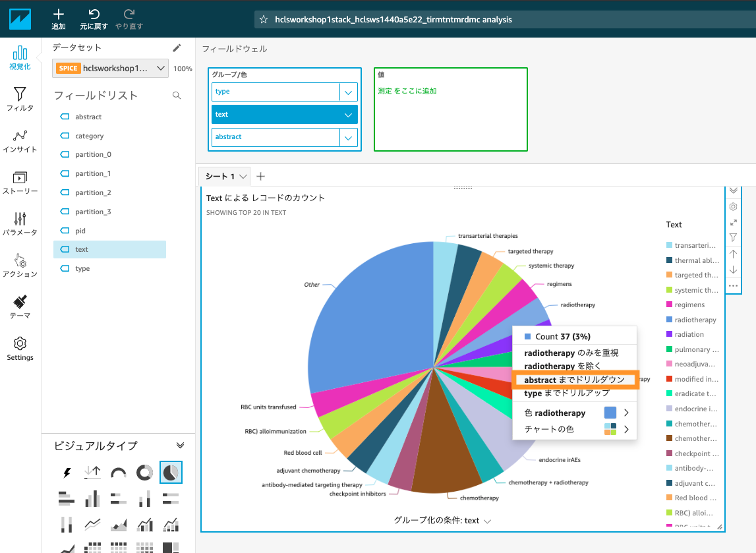Open the インサイト (Insights) sidebar panel

click(20, 141)
